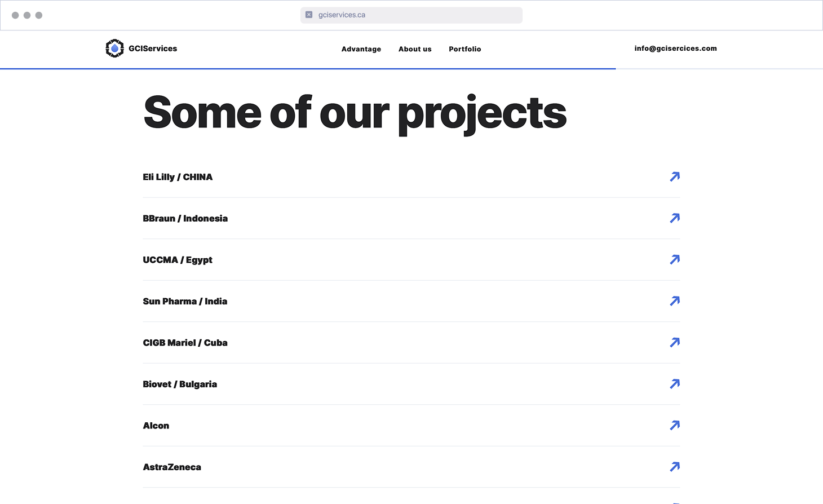Click the arrow next to Sun Pharma / India
The height and width of the screenshot is (504, 823).
click(674, 301)
